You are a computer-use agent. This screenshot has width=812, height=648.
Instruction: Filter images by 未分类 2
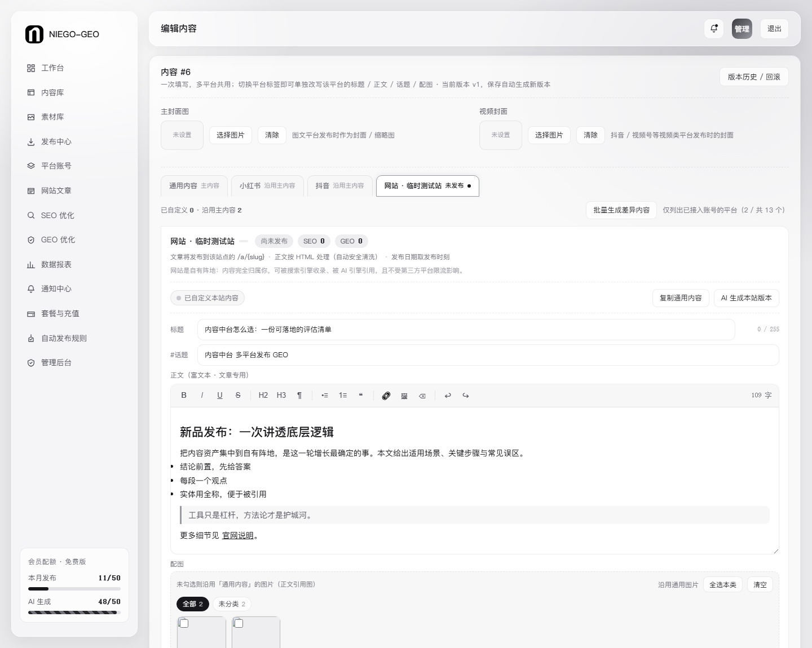(232, 604)
